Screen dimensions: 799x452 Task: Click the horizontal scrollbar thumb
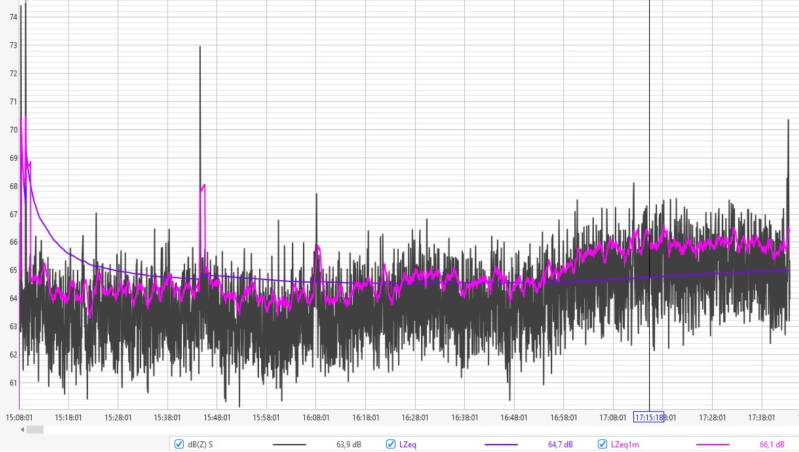click(35, 430)
